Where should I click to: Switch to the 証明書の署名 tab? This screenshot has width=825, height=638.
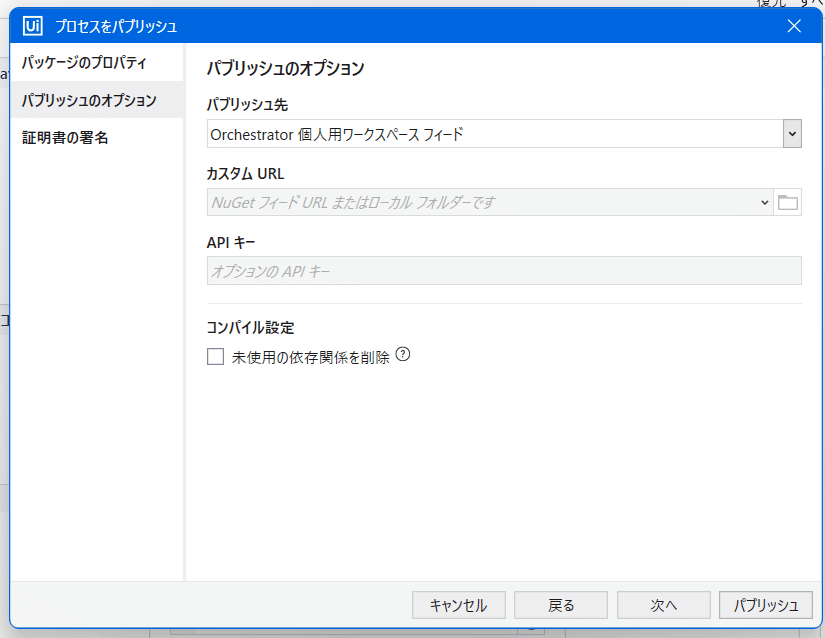click(96, 137)
